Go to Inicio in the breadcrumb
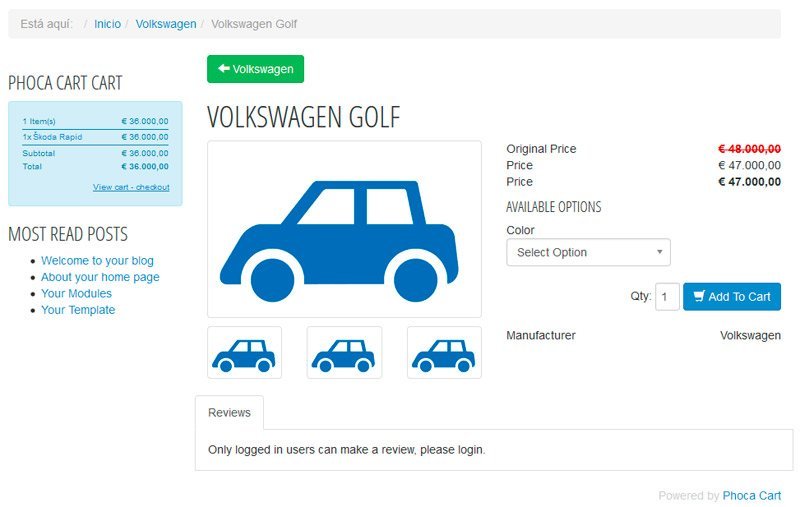The width and height of the screenshot is (800, 507). [108, 24]
